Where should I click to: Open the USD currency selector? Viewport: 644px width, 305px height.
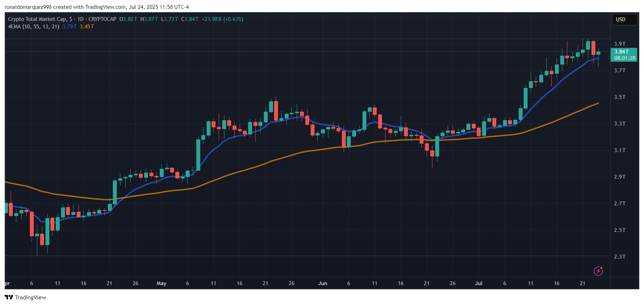[x=624, y=20]
